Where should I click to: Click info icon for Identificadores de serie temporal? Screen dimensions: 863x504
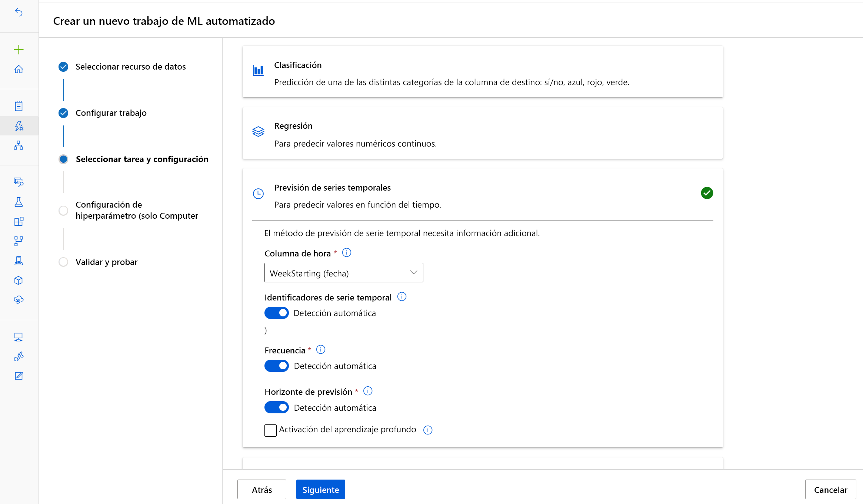click(x=402, y=296)
